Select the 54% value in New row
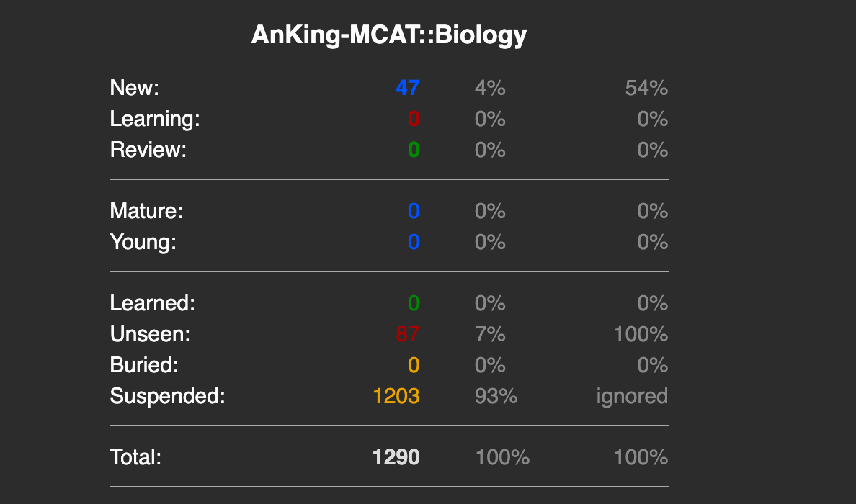The width and height of the screenshot is (856, 504). [646, 88]
